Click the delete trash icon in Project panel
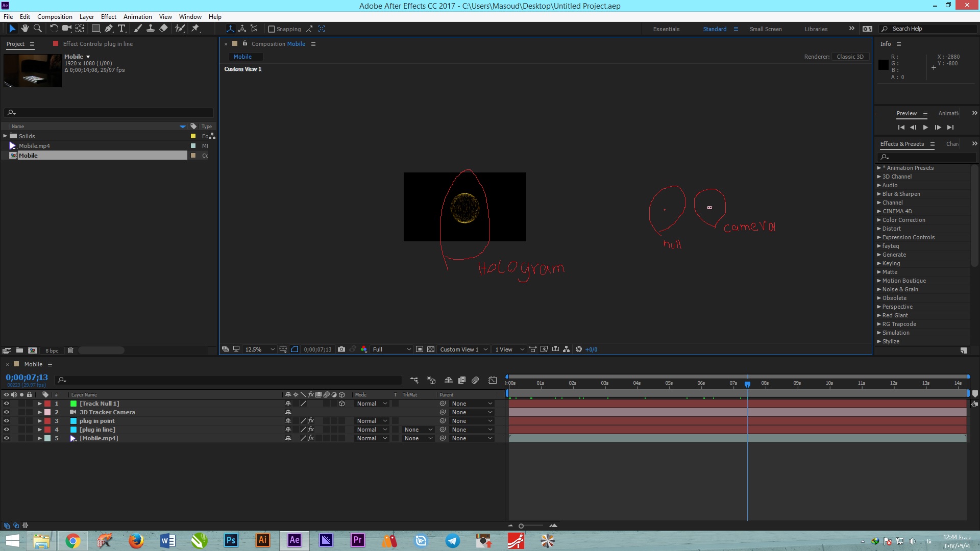 (71, 350)
